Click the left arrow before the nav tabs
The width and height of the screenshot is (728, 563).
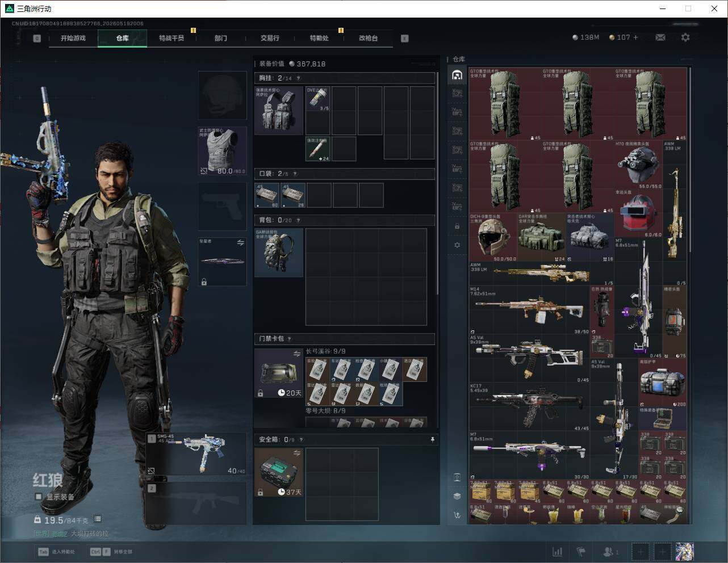click(37, 39)
